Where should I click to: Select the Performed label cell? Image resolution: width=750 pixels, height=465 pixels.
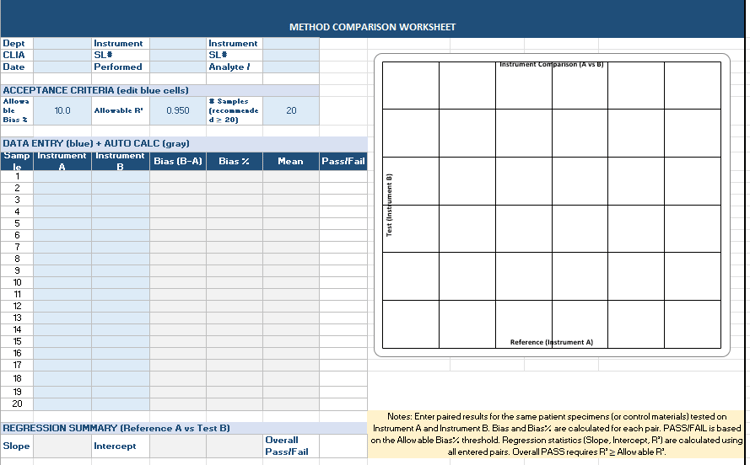(120, 67)
